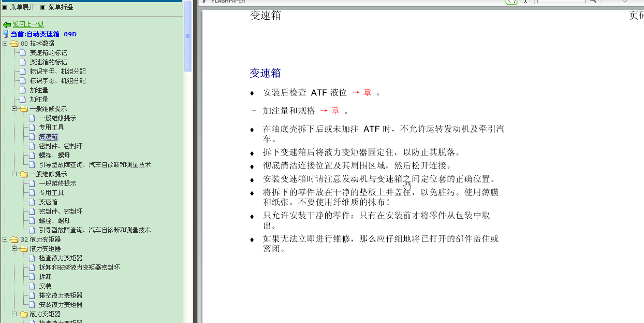This screenshot has height=323, width=644.
Task: Open 密封件、密封环 in first 一般维修提示 group
Action: click(61, 146)
